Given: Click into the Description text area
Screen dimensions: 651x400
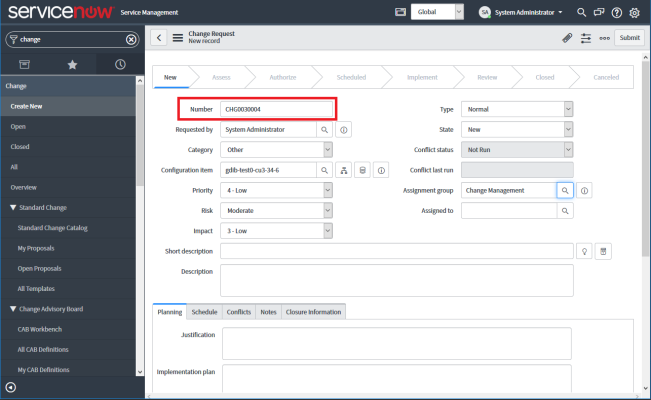Looking at the screenshot, I should click(x=397, y=280).
